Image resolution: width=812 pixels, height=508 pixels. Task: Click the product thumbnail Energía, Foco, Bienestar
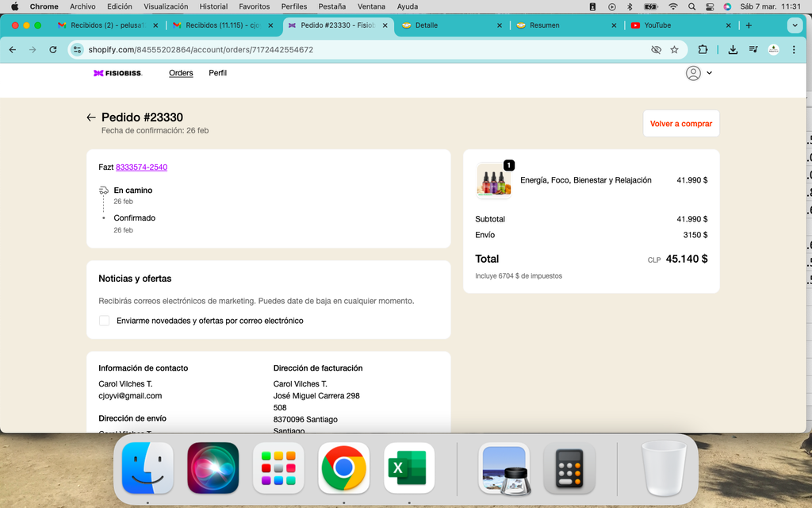click(493, 180)
